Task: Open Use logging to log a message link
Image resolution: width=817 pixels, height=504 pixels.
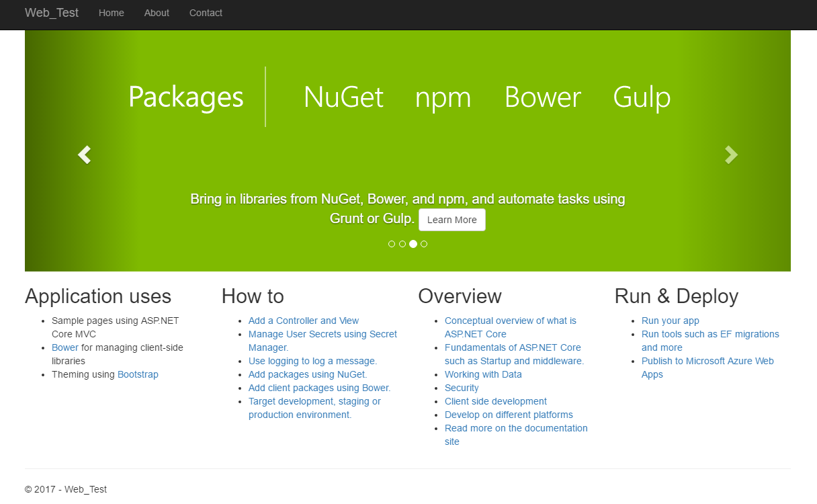Action: (312, 361)
